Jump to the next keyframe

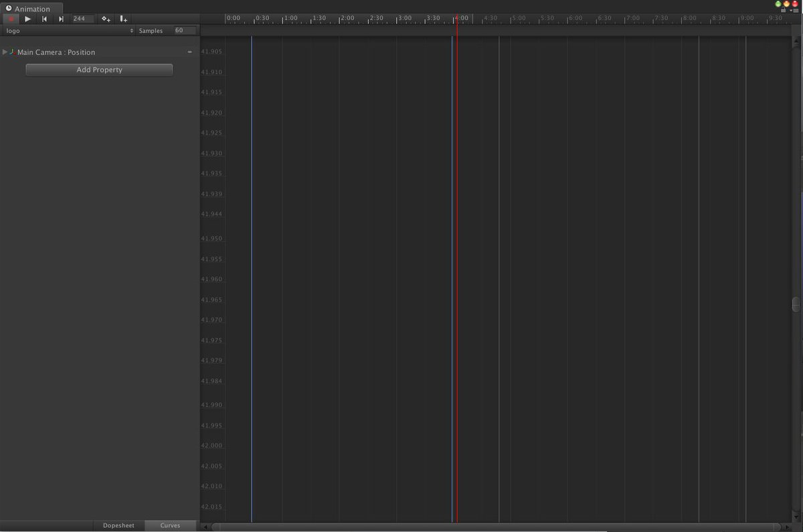(61, 19)
